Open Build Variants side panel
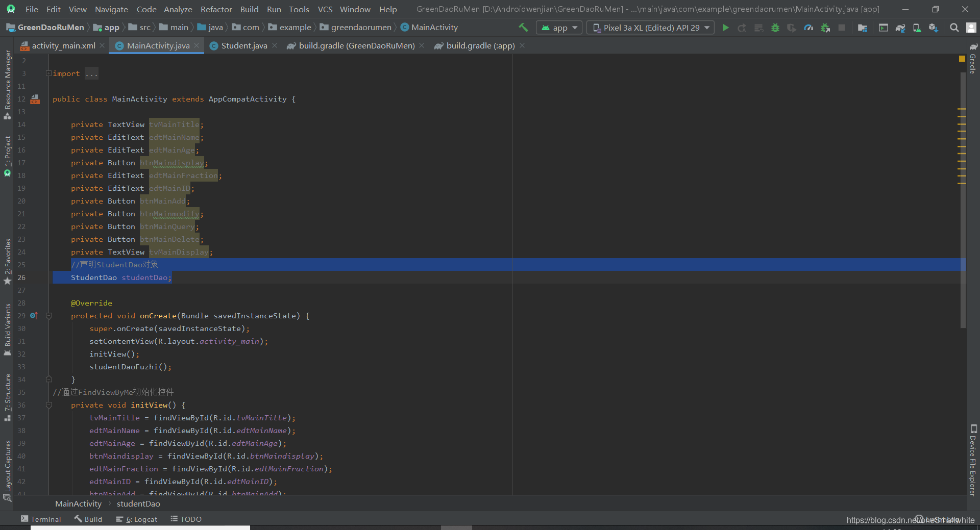The image size is (980, 530). (x=7, y=330)
